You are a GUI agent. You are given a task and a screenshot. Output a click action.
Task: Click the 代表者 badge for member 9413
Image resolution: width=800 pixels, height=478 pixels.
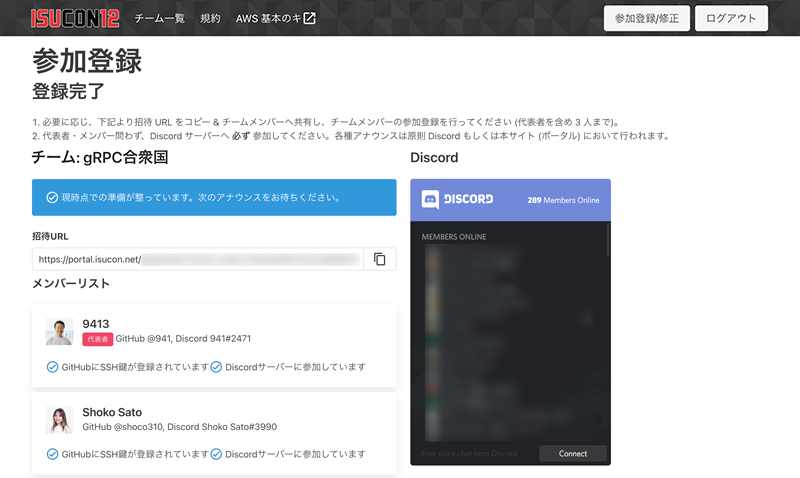(97, 339)
